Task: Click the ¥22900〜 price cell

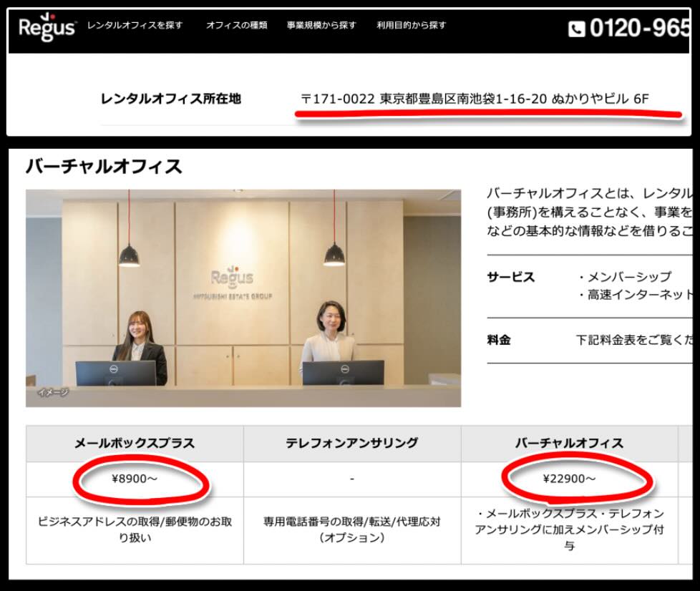Action: (x=569, y=479)
